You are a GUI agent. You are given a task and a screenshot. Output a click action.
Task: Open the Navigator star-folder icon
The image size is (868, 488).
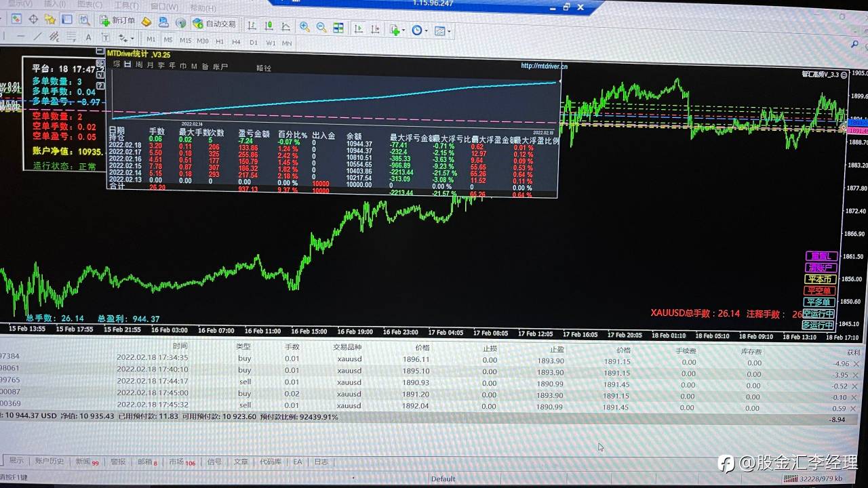(50, 20)
